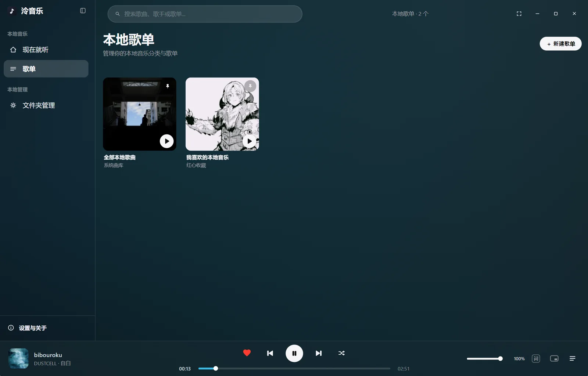Play the 全部本地歌曲 playlist

point(167,141)
